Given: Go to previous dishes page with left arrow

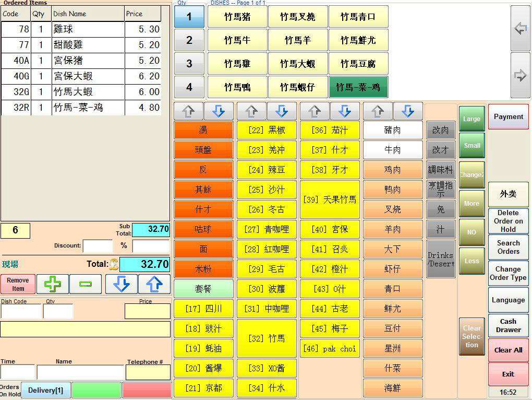Looking at the screenshot, I should 520,28.
